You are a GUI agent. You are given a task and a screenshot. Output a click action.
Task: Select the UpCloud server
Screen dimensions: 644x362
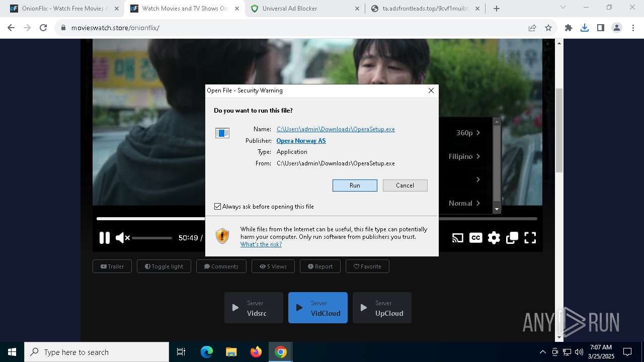(x=382, y=308)
